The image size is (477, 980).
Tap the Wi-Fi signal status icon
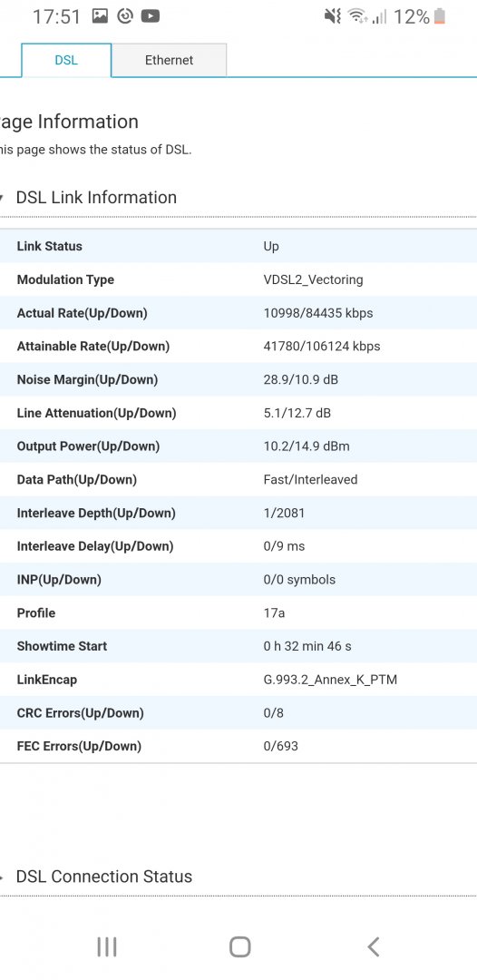point(357,16)
